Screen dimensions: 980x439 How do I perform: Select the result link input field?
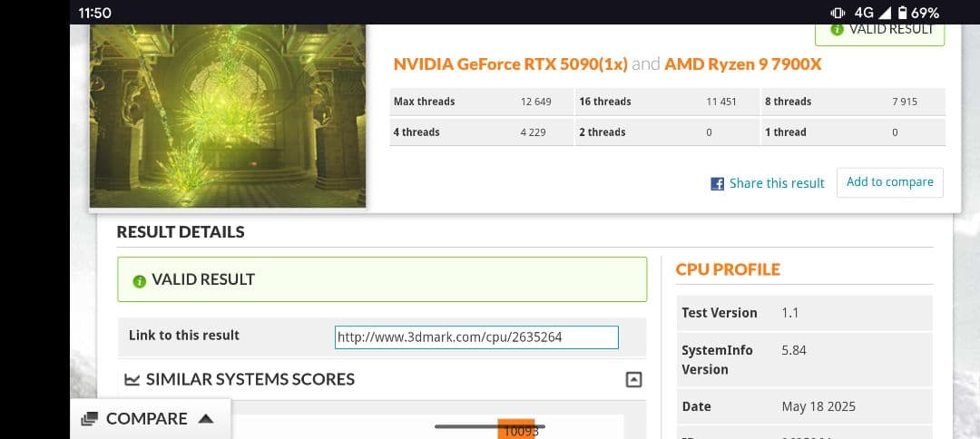[476, 337]
